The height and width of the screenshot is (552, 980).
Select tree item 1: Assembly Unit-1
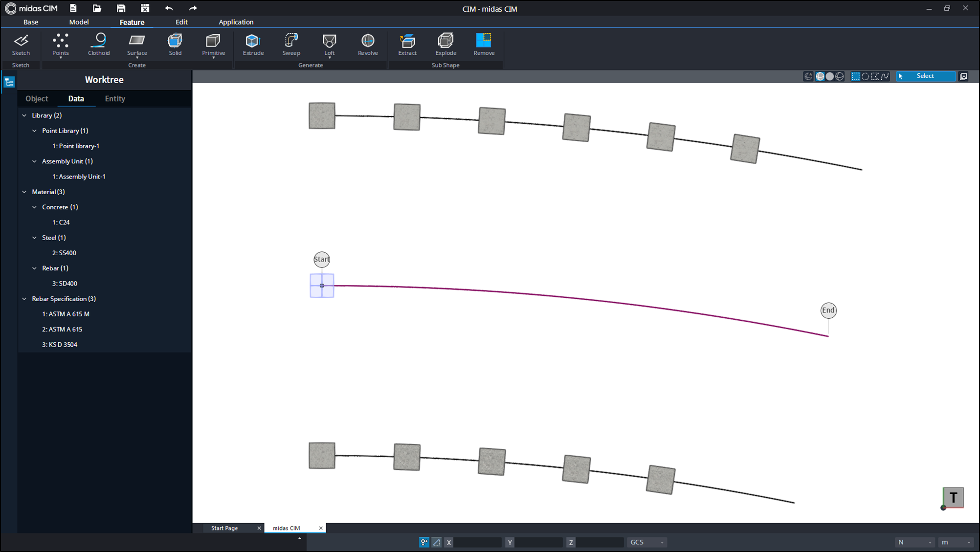click(79, 177)
